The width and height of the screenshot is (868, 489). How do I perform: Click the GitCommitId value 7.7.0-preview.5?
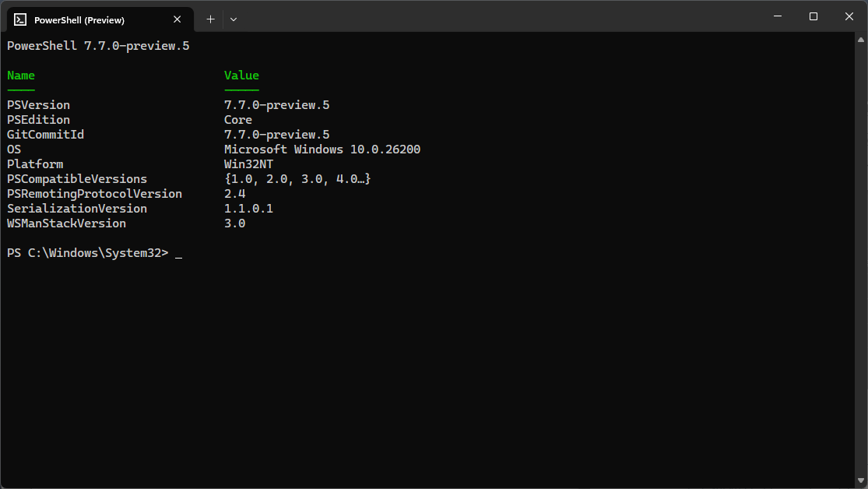277,135
